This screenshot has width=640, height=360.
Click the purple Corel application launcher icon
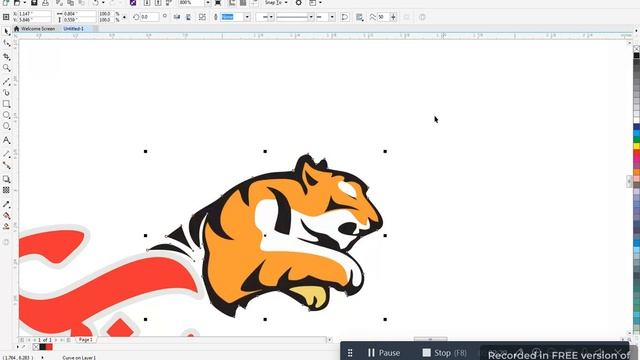[133, 3]
